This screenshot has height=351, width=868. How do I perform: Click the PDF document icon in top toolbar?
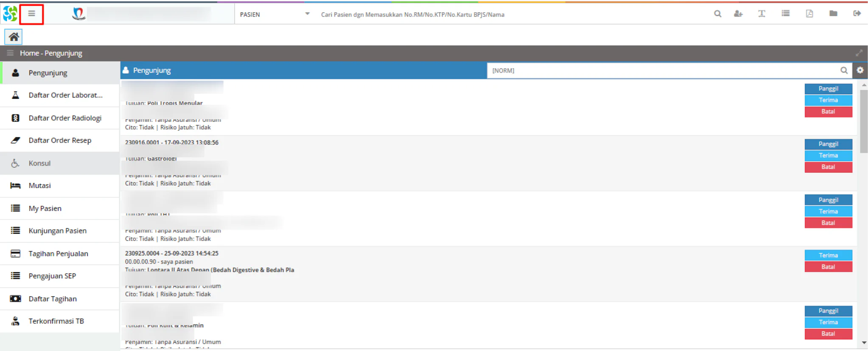point(809,14)
